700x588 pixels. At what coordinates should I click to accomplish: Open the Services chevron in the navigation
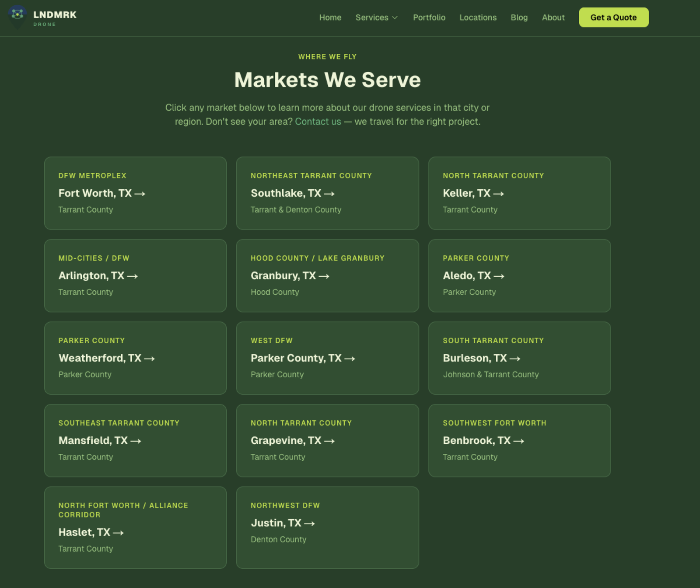click(x=395, y=18)
